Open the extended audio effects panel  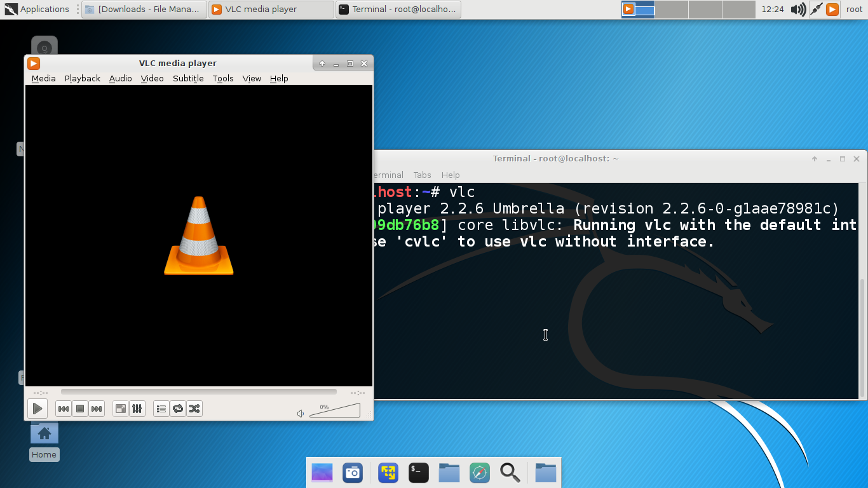tap(137, 409)
